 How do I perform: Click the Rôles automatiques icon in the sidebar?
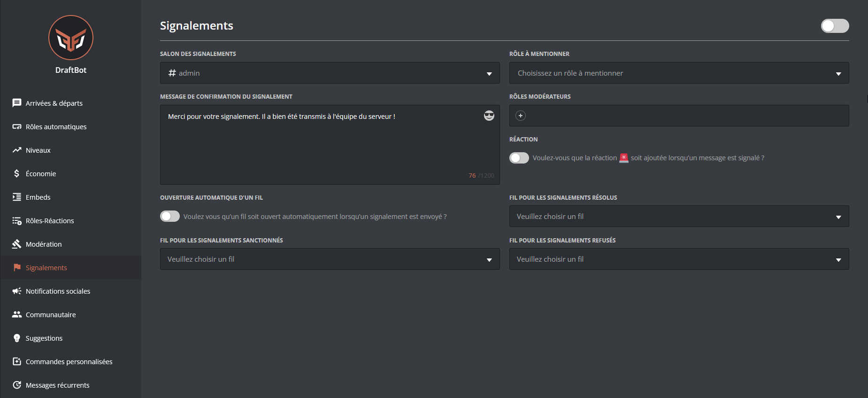click(17, 126)
